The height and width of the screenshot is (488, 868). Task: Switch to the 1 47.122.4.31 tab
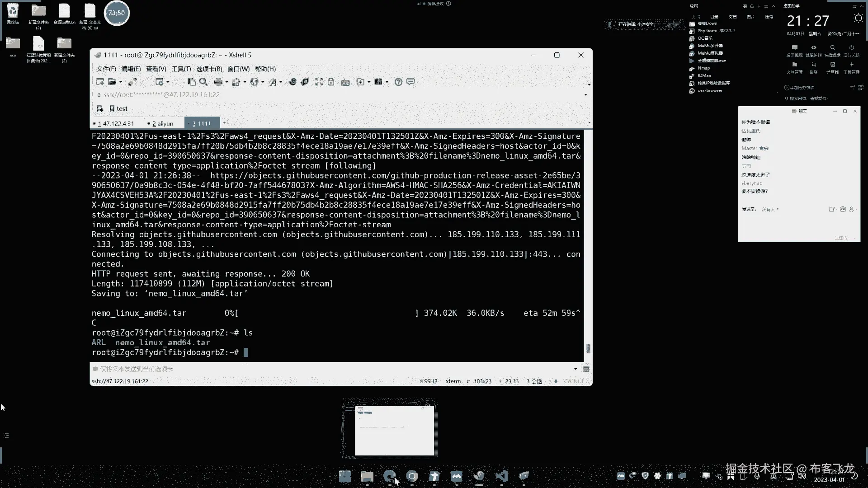pos(116,123)
